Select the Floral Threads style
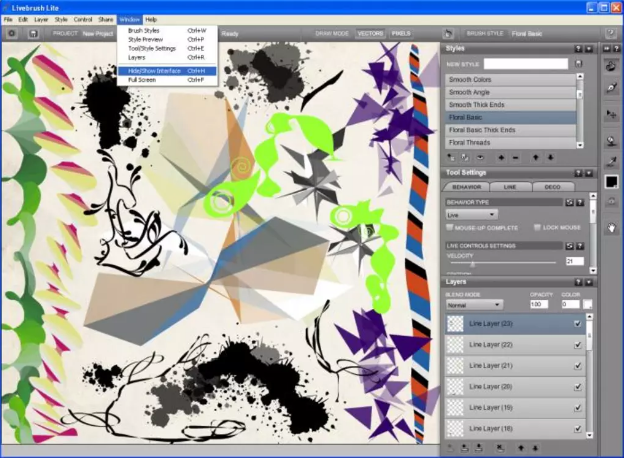Image resolution: width=624 pixels, height=458 pixels. click(511, 142)
